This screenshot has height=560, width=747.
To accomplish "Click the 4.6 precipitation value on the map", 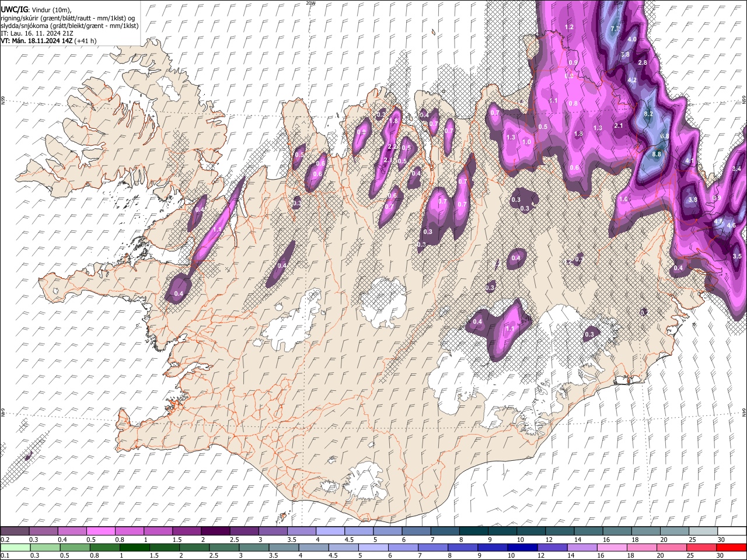I will pyautogui.click(x=731, y=225).
